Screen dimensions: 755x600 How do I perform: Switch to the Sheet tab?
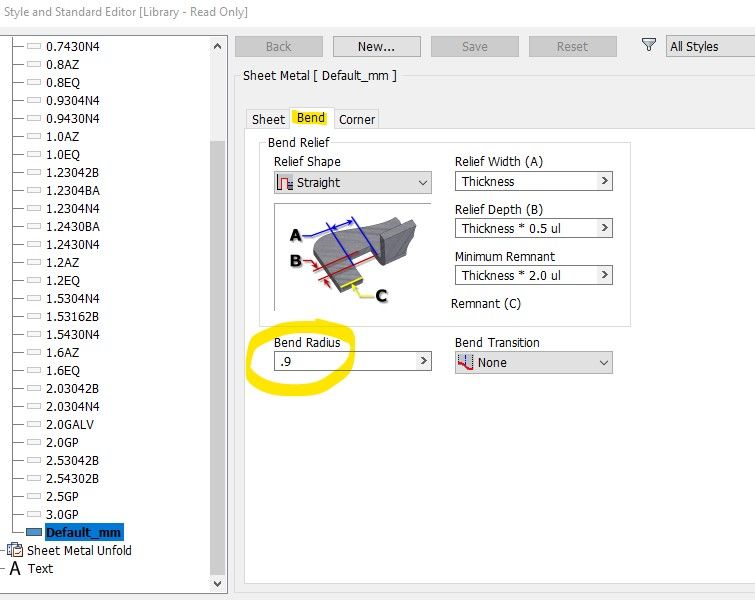[268, 119]
